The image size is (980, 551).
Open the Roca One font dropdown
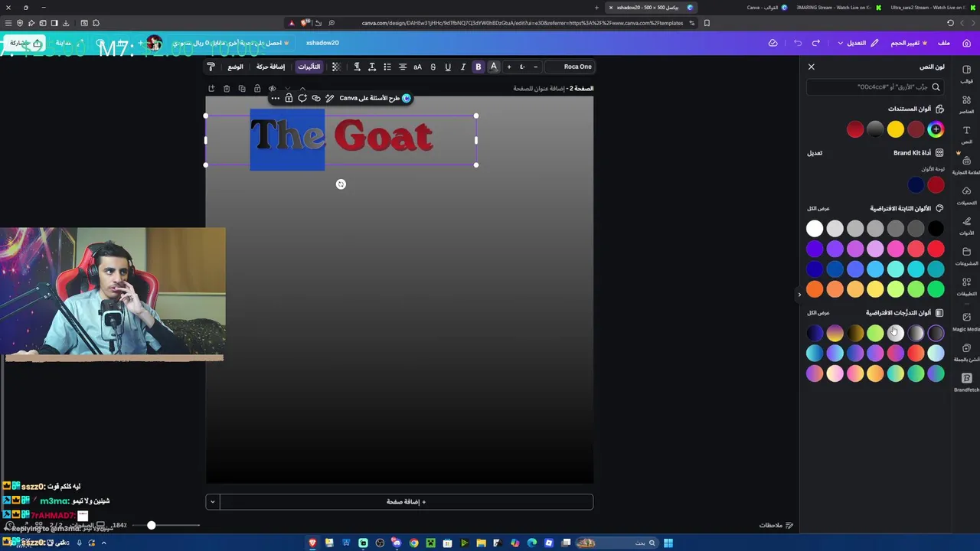click(x=570, y=67)
